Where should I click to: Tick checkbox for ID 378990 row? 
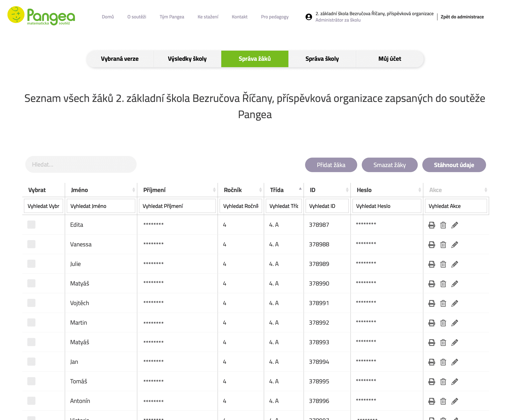click(31, 283)
